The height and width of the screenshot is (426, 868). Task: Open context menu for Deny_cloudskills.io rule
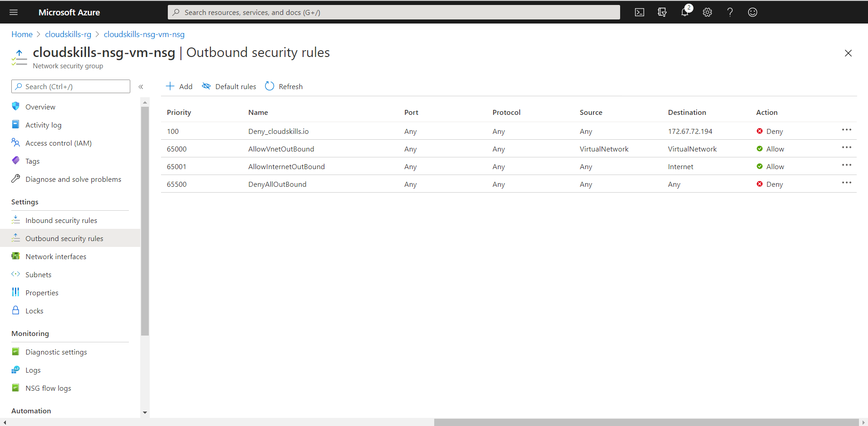(846, 130)
